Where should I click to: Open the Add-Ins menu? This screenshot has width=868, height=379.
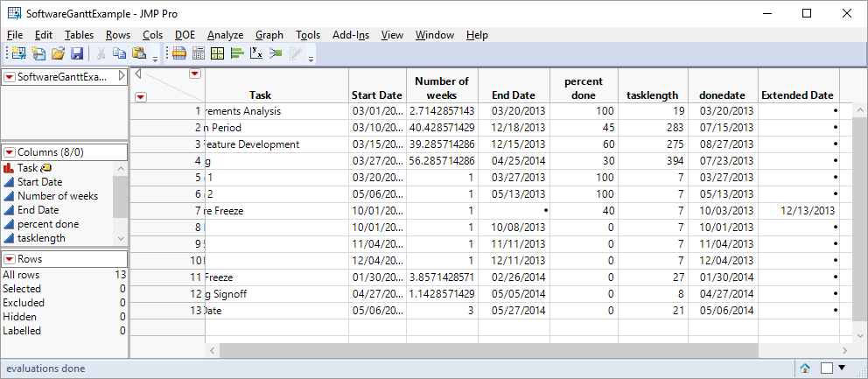[351, 35]
